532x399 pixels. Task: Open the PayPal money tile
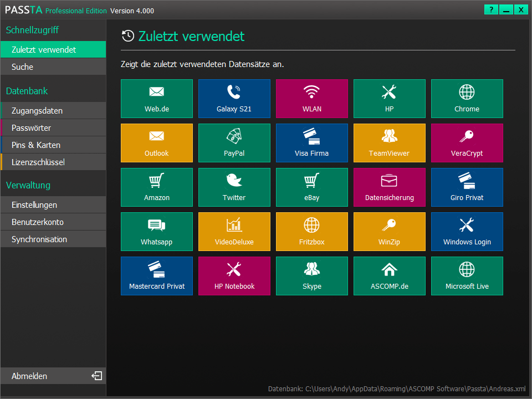234,143
